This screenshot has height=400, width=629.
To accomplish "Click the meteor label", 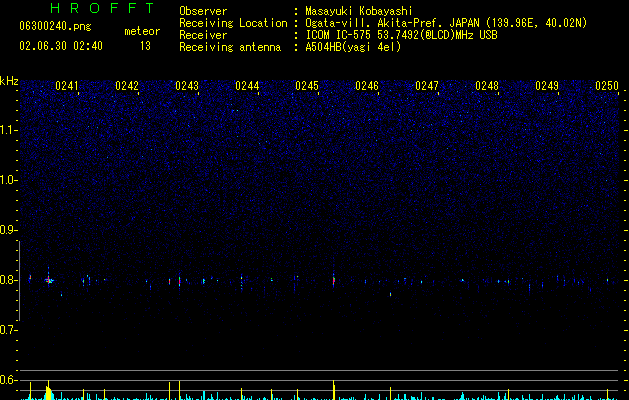I will 142,31.
